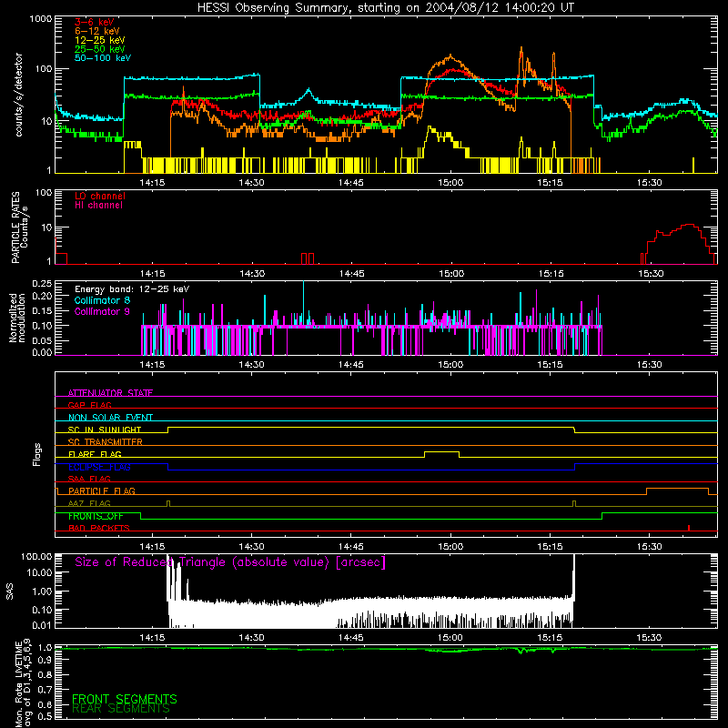The width and height of the screenshot is (728, 728).
Task: Click the 14:15 tick label under counts plot
Action: 152,183
